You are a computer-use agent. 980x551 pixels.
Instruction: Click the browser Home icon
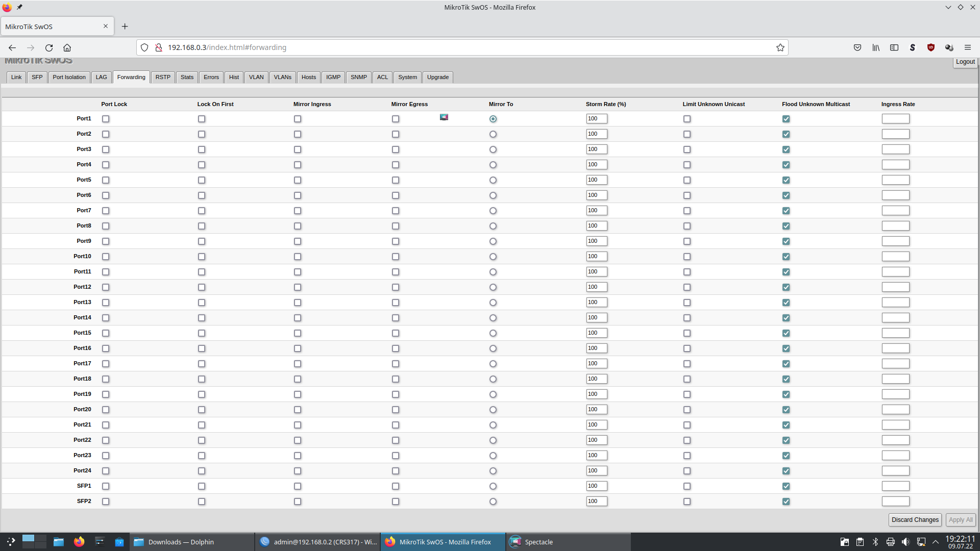67,47
